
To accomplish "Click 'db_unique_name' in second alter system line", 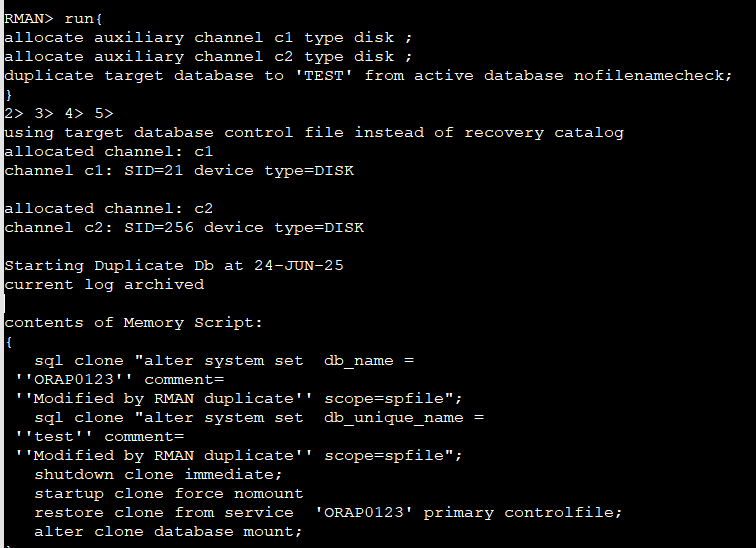I will point(393,417).
